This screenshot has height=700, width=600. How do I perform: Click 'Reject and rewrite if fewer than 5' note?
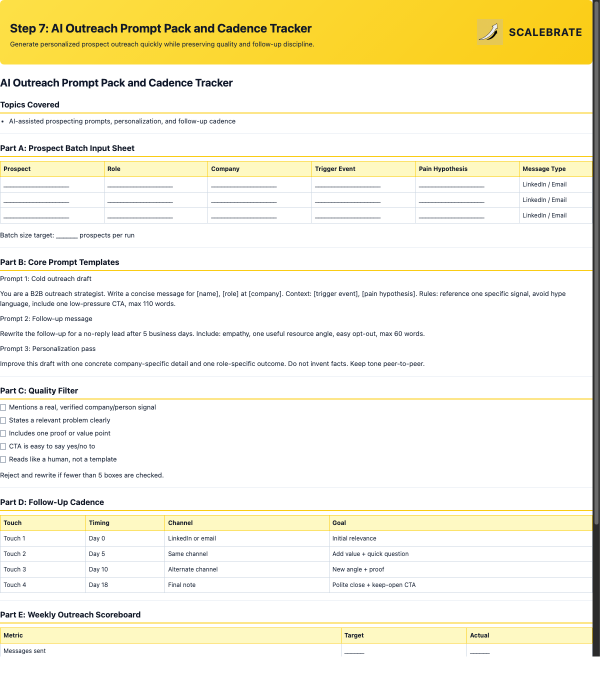tap(82, 475)
